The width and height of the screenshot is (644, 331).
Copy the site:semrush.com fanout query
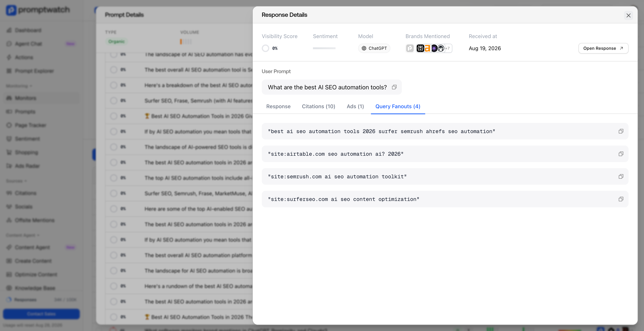(x=621, y=177)
